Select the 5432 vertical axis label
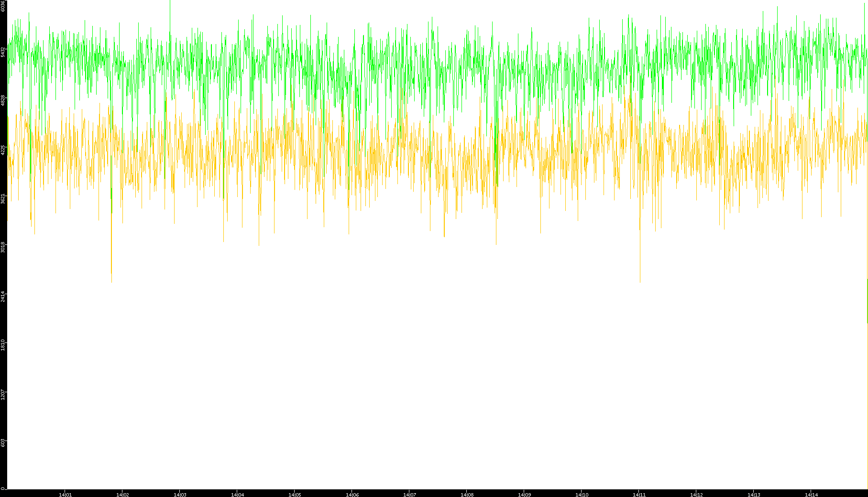Viewport: 868px width, 497px height. (3, 52)
